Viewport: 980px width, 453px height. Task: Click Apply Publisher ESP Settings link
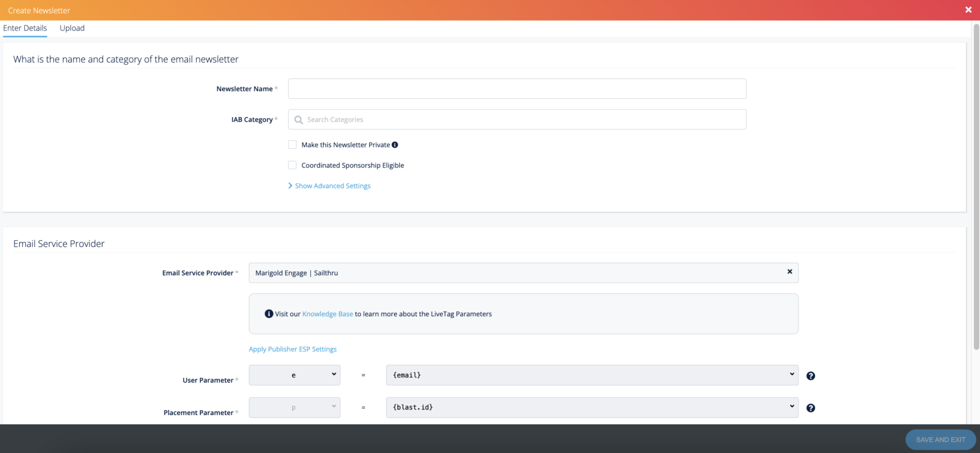pos(293,349)
